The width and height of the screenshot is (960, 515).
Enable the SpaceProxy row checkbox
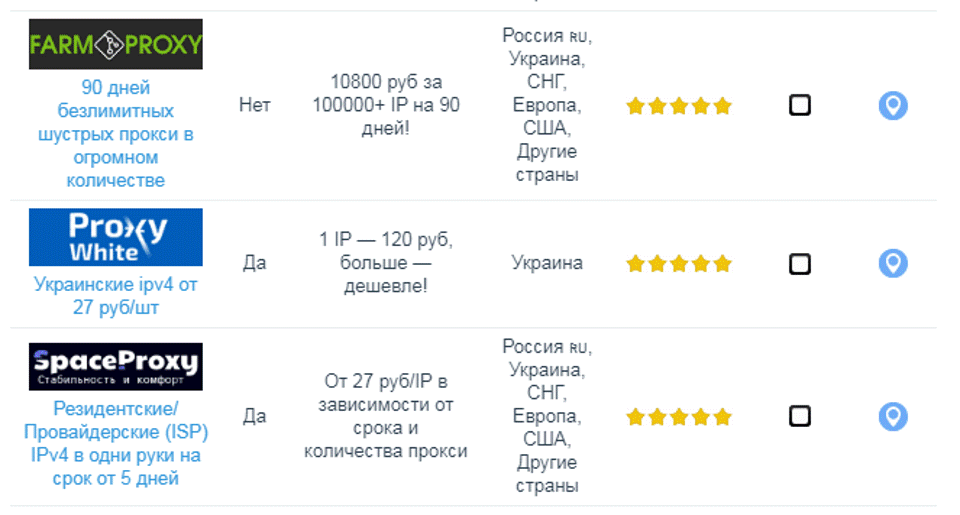pyautogui.click(x=800, y=416)
